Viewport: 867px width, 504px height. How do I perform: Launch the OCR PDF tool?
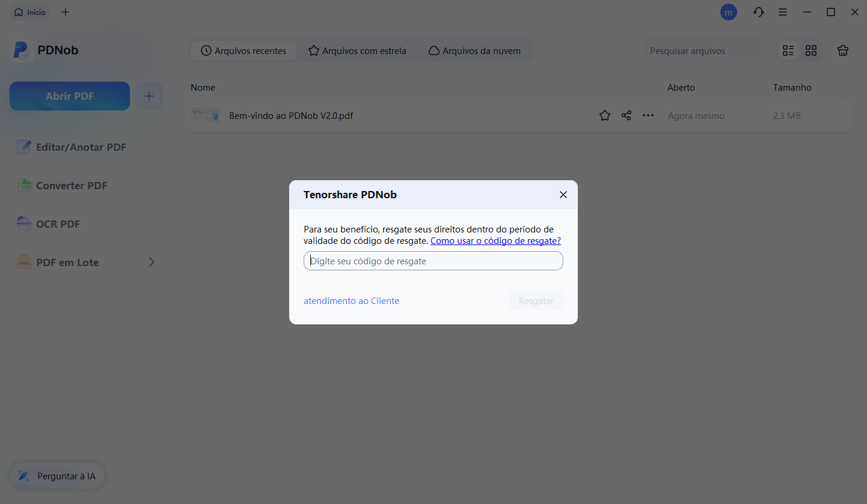[x=58, y=224]
